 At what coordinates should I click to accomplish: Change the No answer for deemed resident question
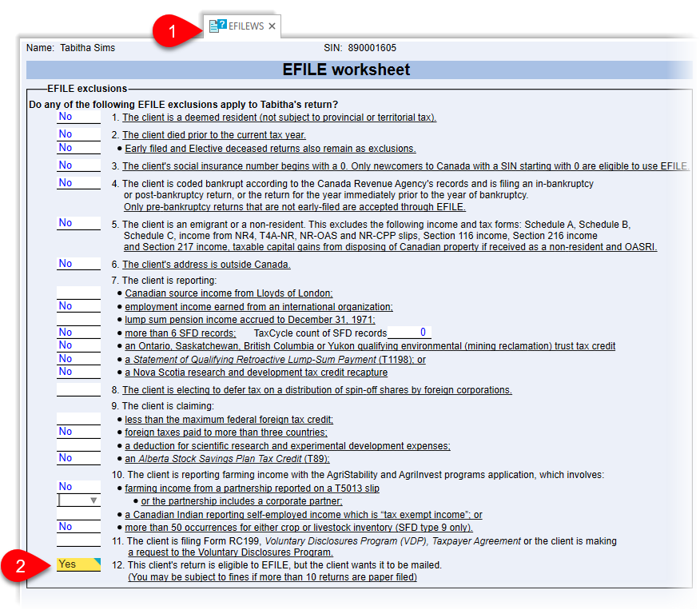click(78, 117)
